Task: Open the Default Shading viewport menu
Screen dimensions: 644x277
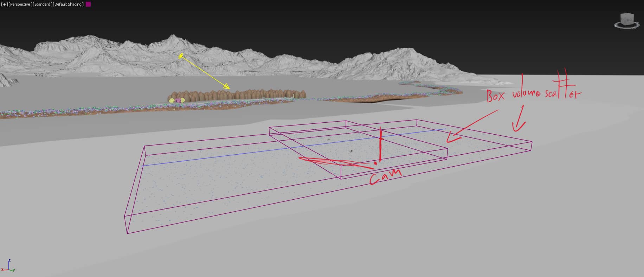Action: point(68,4)
